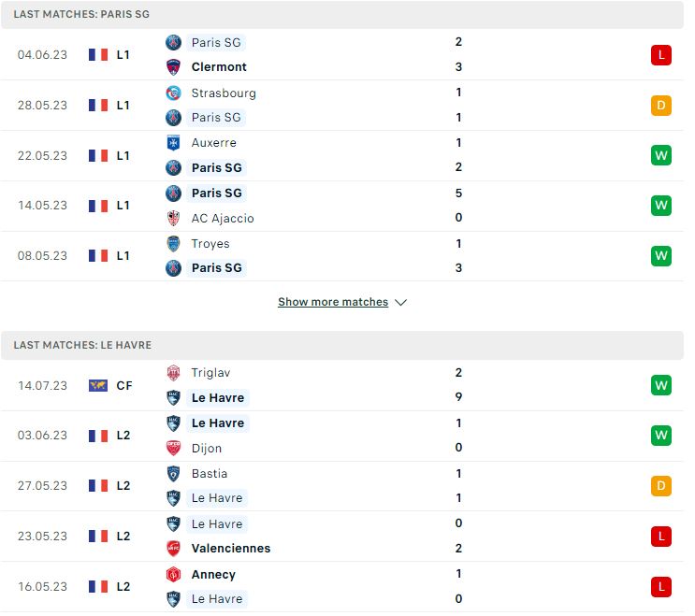Screen dimensions: 695x616
Task: Click the Troyes club crest
Action: tap(175, 246)
